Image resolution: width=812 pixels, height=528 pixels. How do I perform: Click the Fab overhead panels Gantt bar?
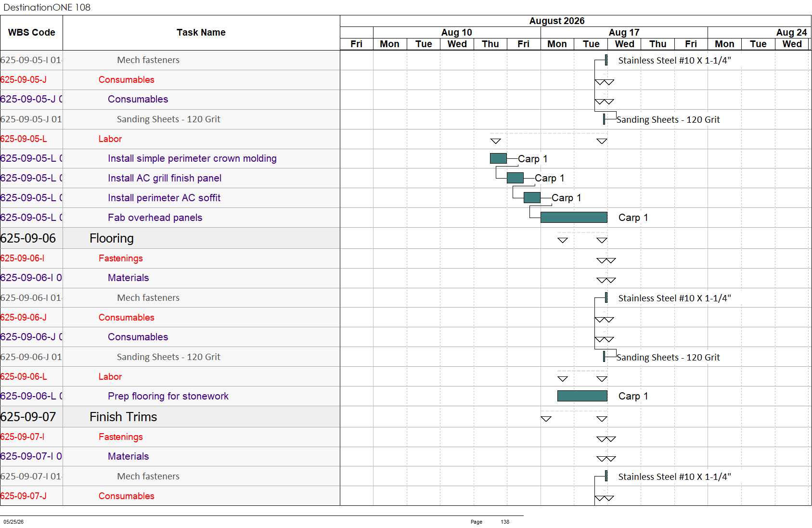coord(574,218)
